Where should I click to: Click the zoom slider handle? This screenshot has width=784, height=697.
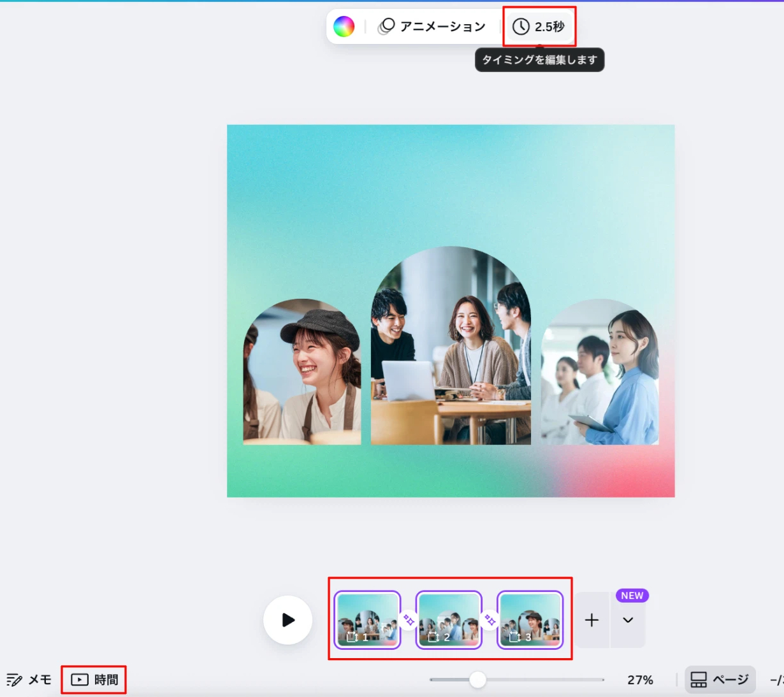[x=477, y=680]
